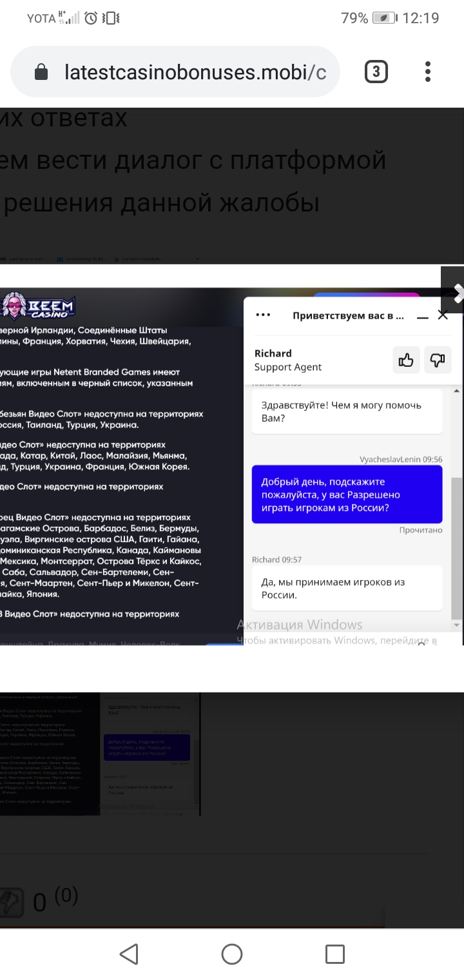The image size is (464, 980).
Task: Tap the Android home circle button
Action: click(232, 954)
